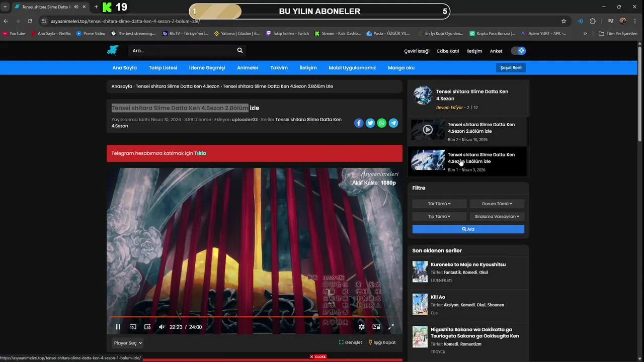Screen dimensions: 644x362
Task: Click Işığı Kapat to dim the page
Action: tap(382, 342)
